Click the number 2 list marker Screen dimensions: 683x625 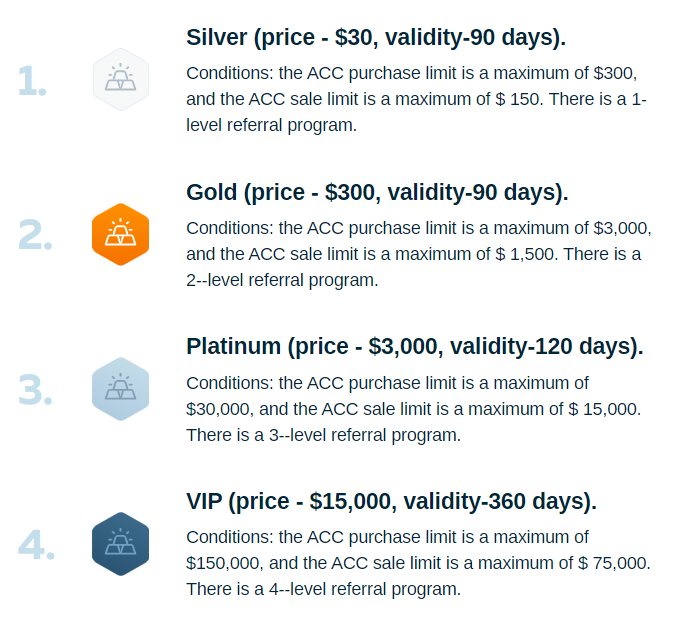click(35, 235)
